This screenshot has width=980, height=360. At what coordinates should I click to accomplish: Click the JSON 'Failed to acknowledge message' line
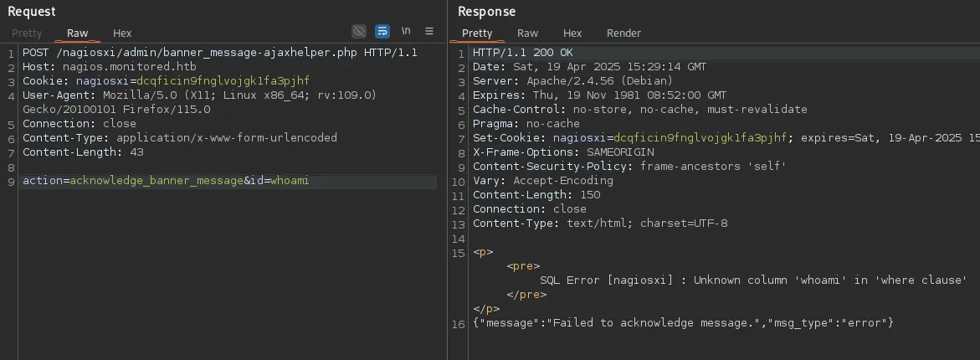(683, 323)
